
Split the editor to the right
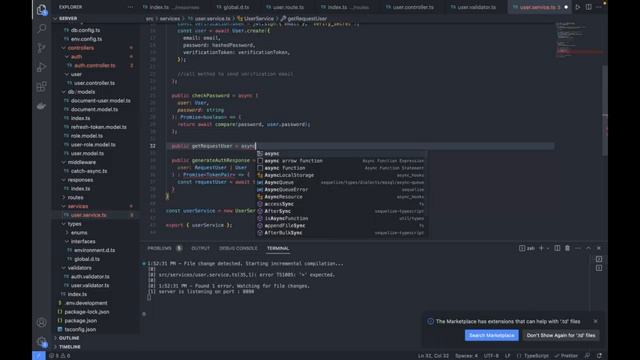tap(589, 7)
